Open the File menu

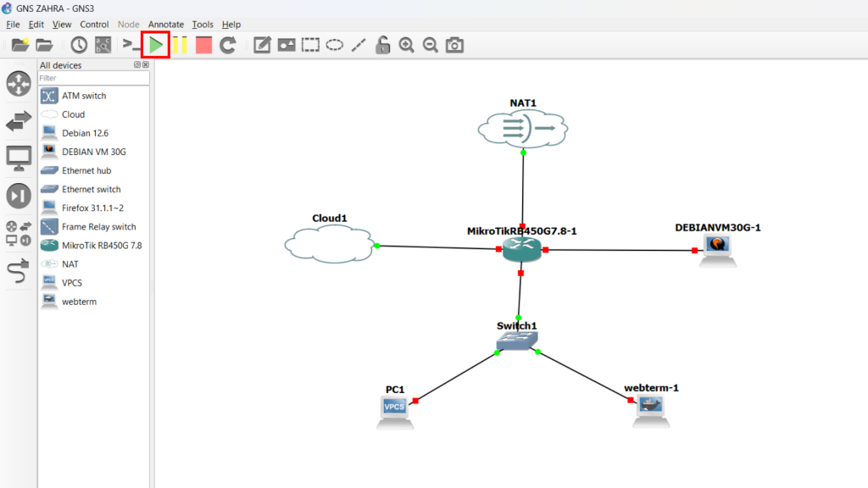coord(13,25)
